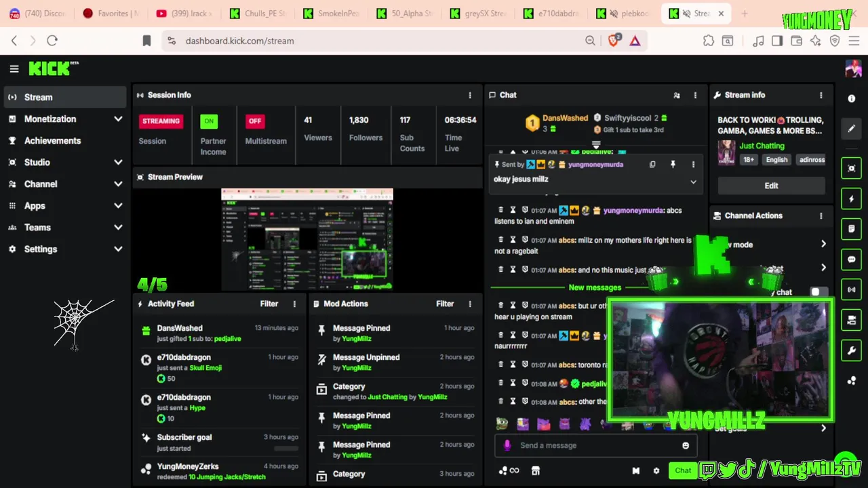Viewport: 868px width, 488px height.
Task: Collapse the gift leaderboard handle in chat
Action: click(596, 144)
